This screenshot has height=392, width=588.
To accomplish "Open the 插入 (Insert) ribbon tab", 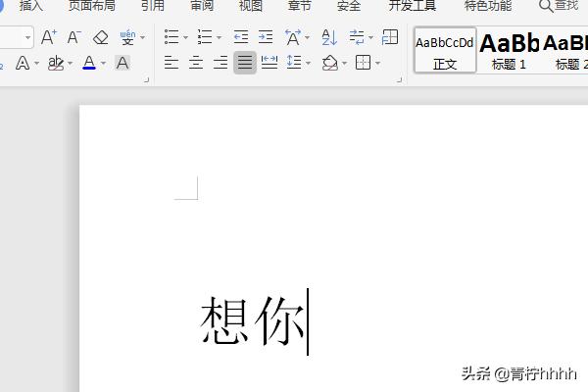I will pyautogui.click(x=30, y=5).
